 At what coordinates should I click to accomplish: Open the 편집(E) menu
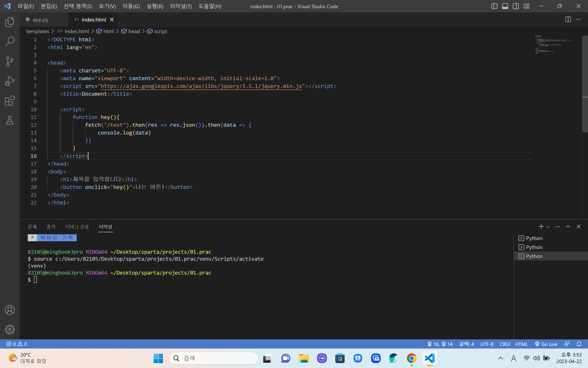49,6
